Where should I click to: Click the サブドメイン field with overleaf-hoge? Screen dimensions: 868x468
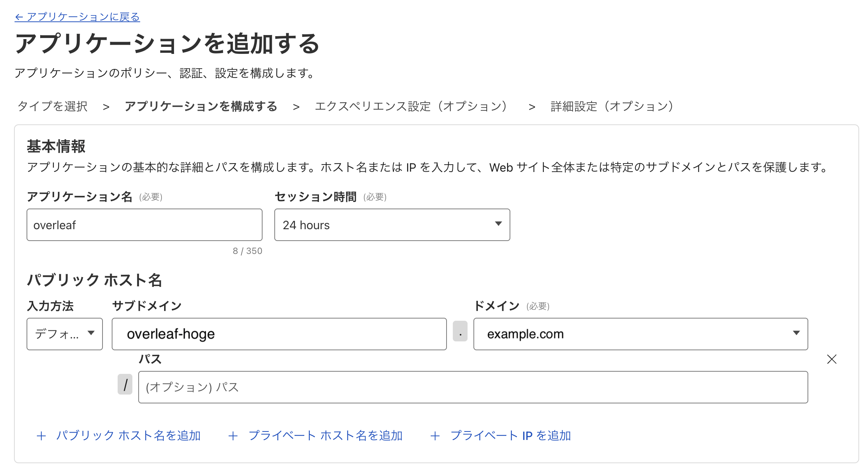click(279, 334)
